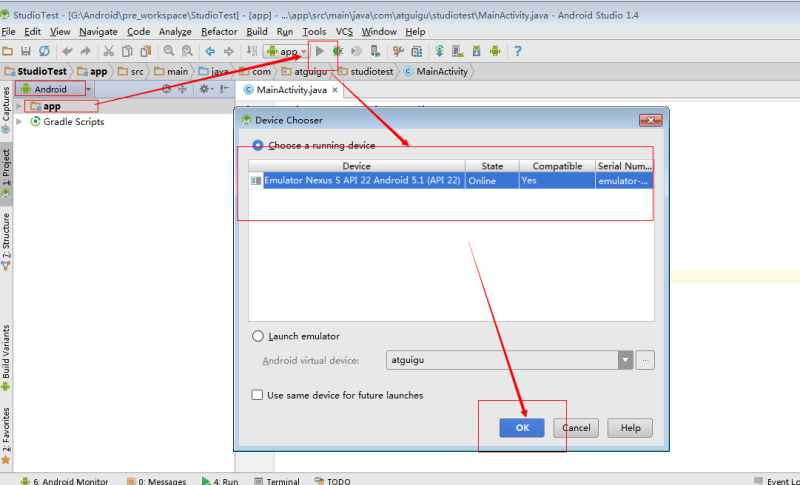800x485 pixels.
Task: Click the undo arrow in toolbar
Action: point(67,51)
